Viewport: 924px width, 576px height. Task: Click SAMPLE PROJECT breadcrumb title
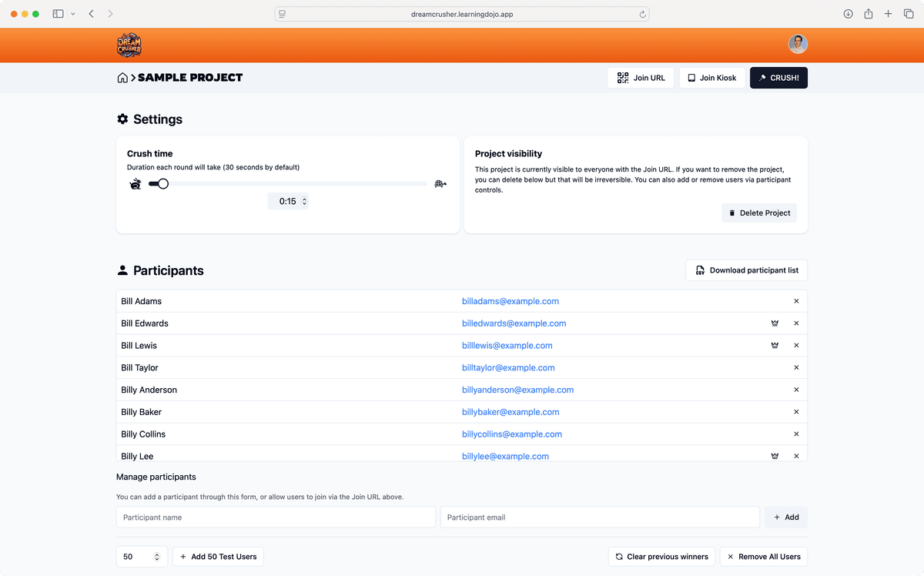[190, 78]
